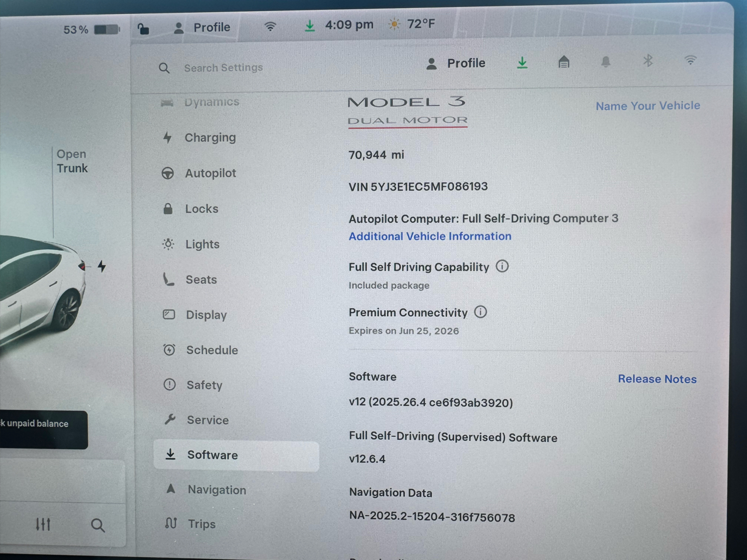747x560 pixels.
Task: Tap Name Your Vehicle link
Action: click(x=648, y=106)
